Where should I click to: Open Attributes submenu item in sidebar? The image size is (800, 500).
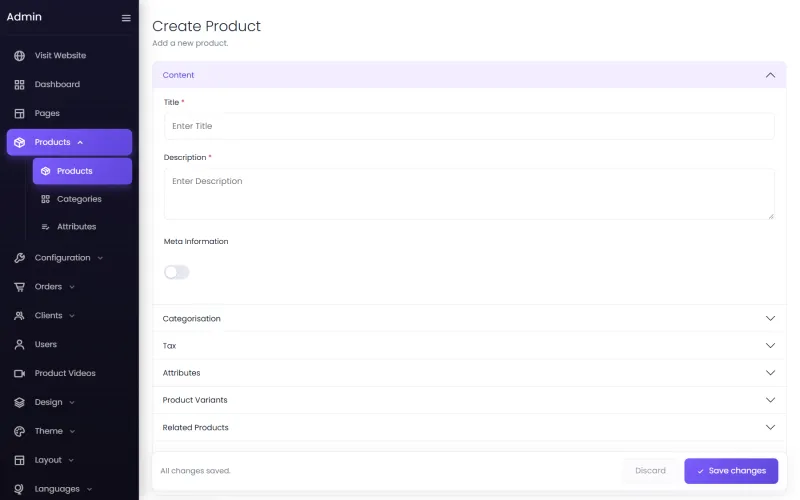coord(77,227)
